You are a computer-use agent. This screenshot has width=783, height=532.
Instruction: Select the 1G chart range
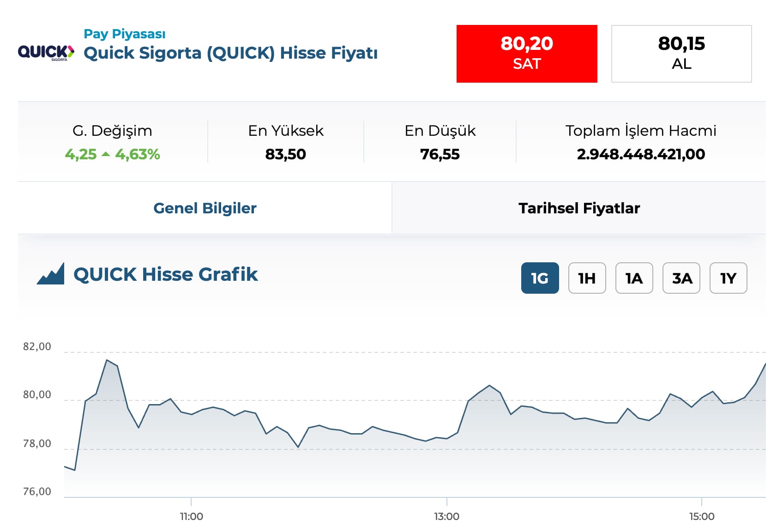(x=540, y=278)
